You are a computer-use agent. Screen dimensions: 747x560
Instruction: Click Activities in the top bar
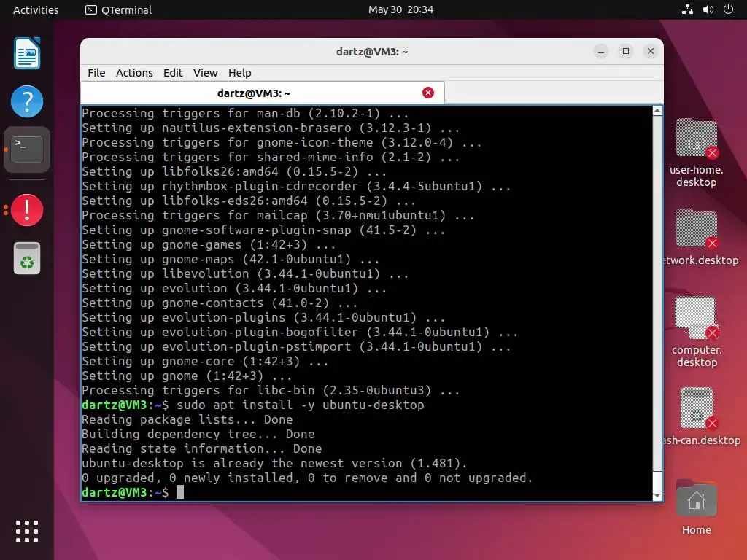point(36,9)
